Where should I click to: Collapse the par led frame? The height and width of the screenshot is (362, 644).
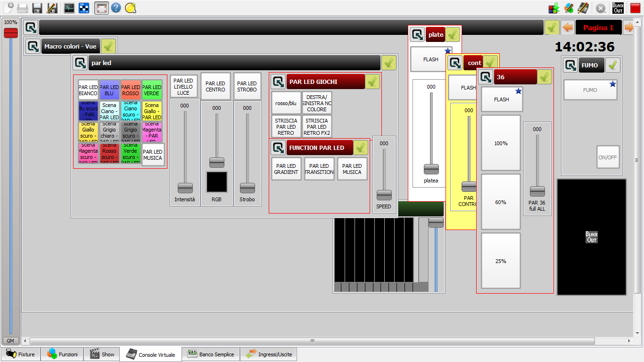(x=80, y=63)
